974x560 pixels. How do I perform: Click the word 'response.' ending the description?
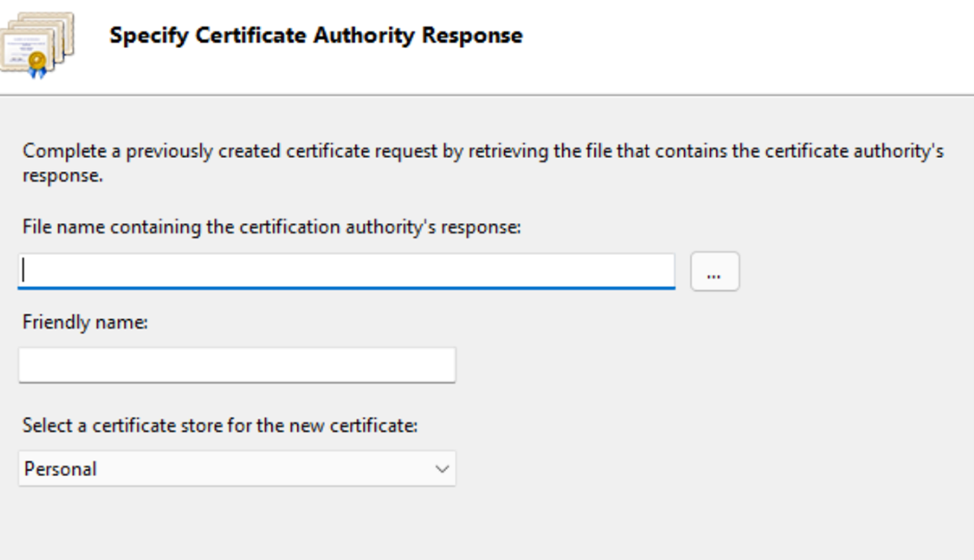tap(62, 176)
